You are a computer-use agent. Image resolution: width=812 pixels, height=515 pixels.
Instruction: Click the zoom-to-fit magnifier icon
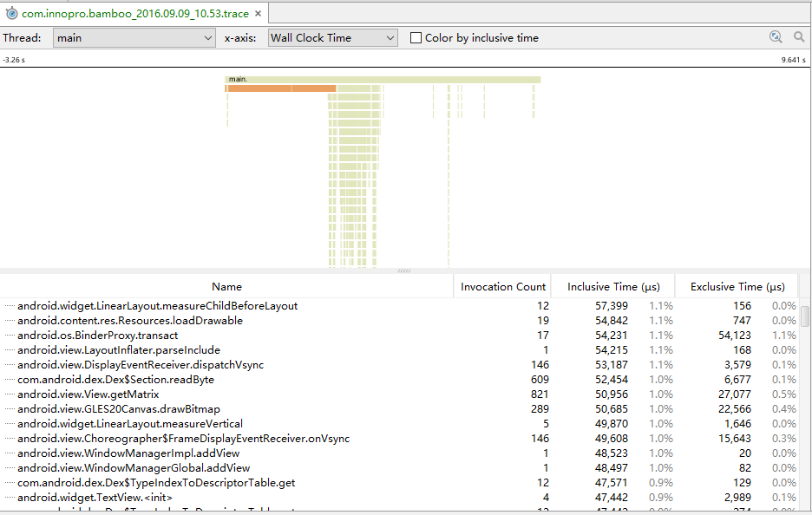tap(776, 37)
